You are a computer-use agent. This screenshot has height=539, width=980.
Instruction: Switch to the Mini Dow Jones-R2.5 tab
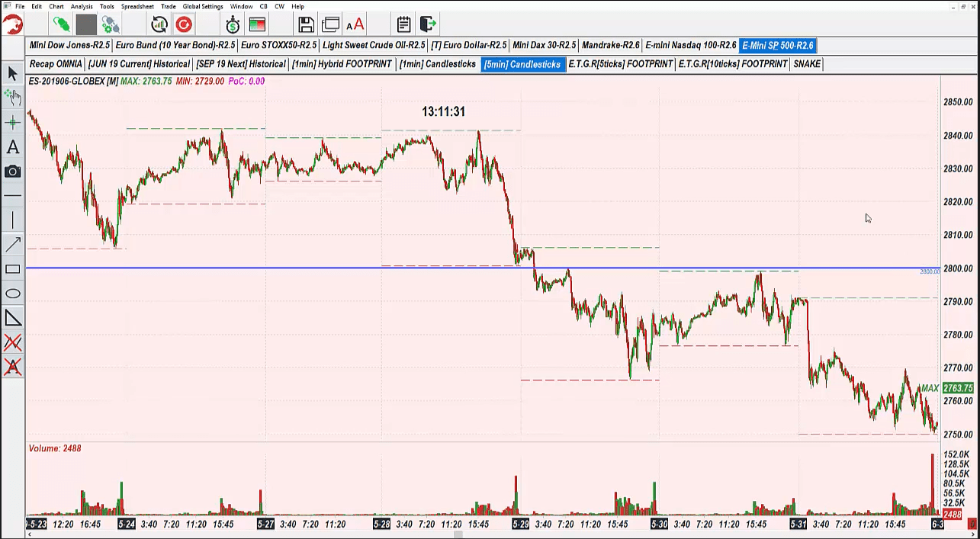[x=69, y=45]
